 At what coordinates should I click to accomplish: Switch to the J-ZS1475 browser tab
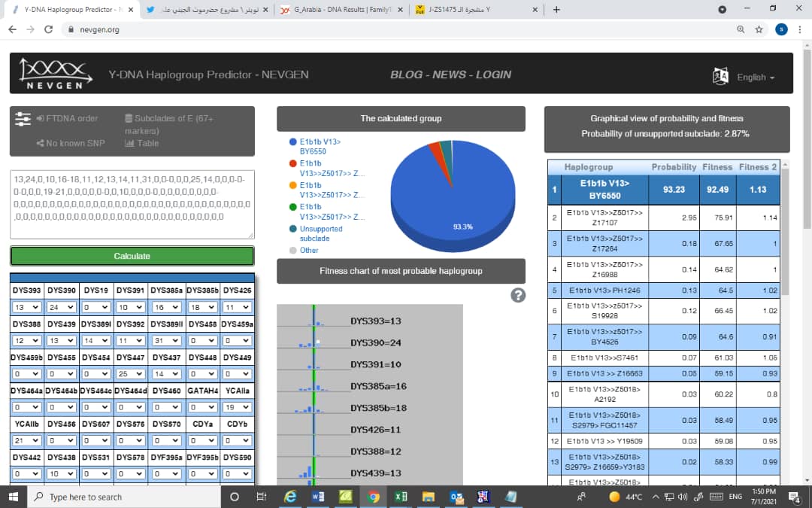click(x=477, y=9)
